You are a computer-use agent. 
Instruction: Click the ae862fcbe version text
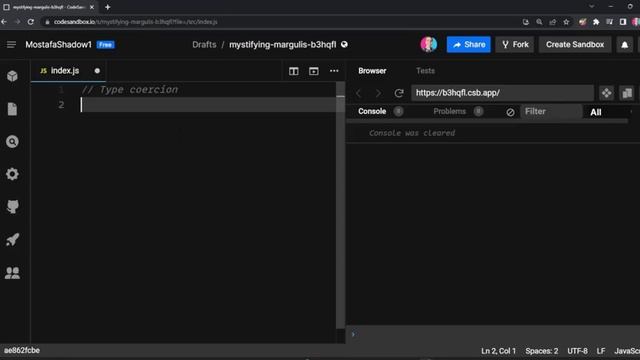point(22,351)
